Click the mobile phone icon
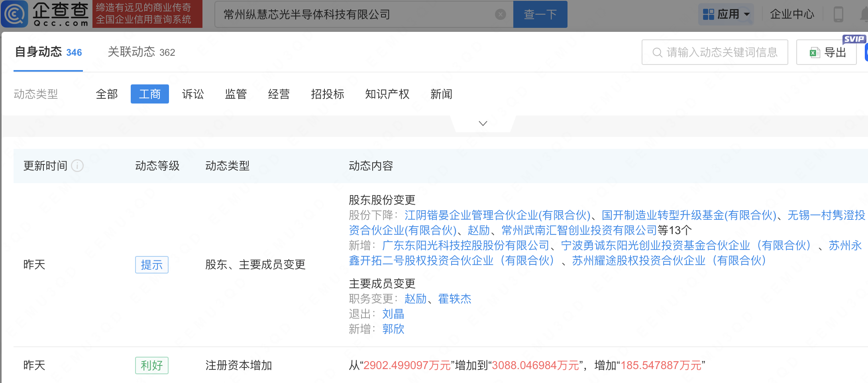Image resolution: width=868 pixels, height=383 pixels. pos(839,14)
